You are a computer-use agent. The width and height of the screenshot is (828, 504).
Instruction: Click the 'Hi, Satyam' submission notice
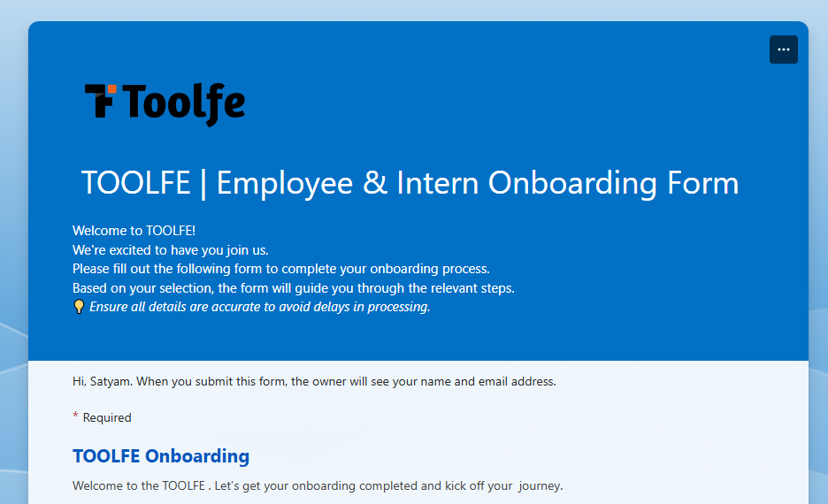click(314, 382)
